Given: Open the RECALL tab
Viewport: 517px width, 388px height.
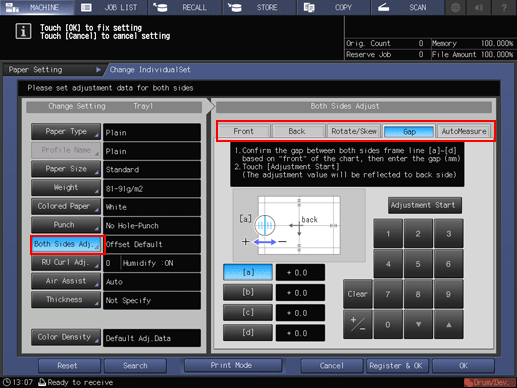Looking at the screenshot, I should point(186,7).
